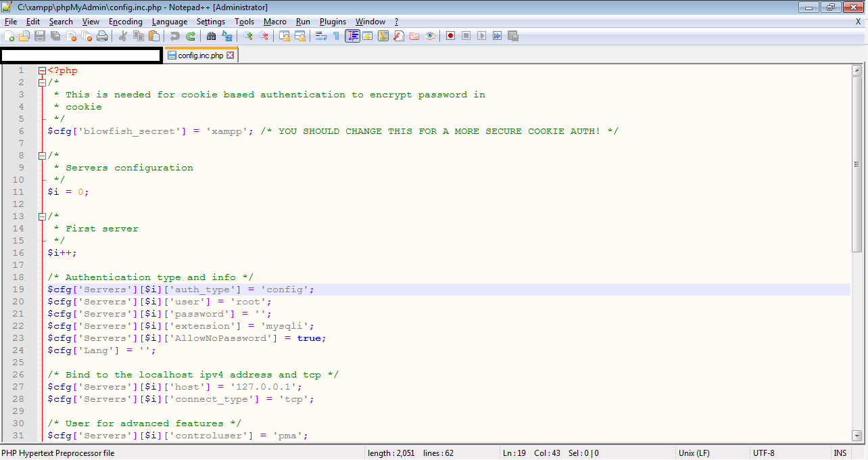The image size is (868, 460).
Task: Start recording a macro
Action: (x=450, y=36)
